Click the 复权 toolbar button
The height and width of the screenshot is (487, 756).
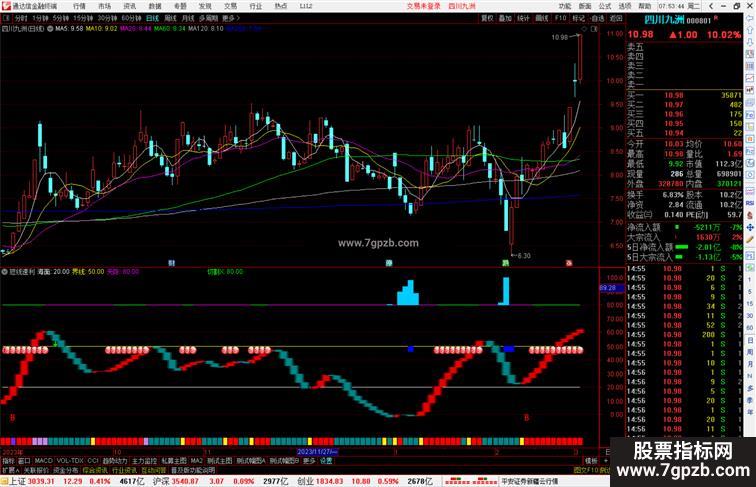(x=487, y=18)
